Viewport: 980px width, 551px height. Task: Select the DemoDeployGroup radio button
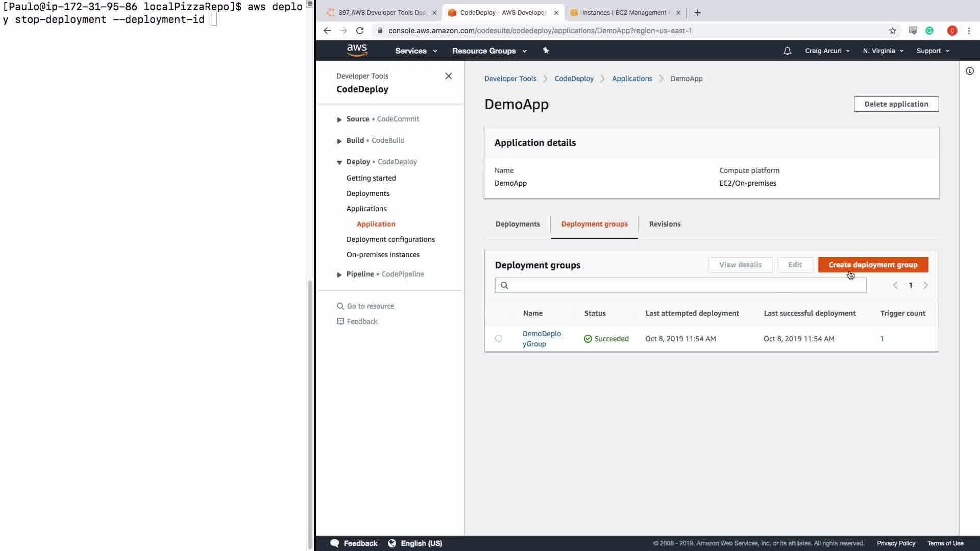pyautogui.click(x=499, y=338)
